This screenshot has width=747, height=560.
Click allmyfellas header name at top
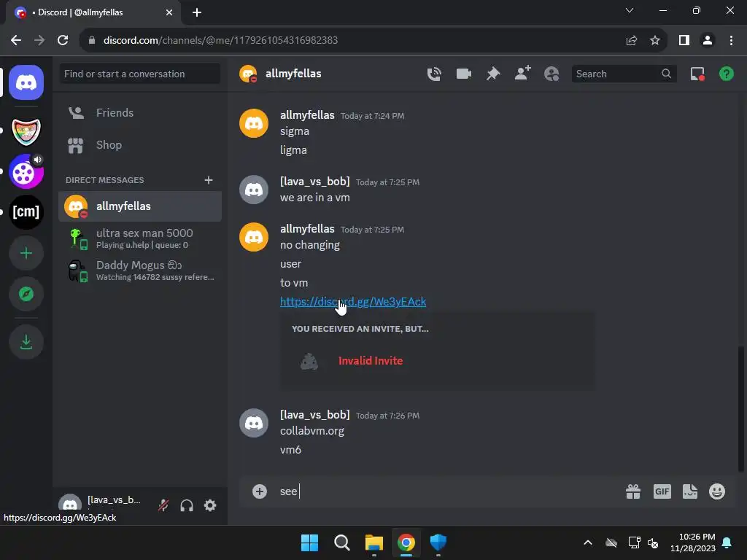click(293, 74)
